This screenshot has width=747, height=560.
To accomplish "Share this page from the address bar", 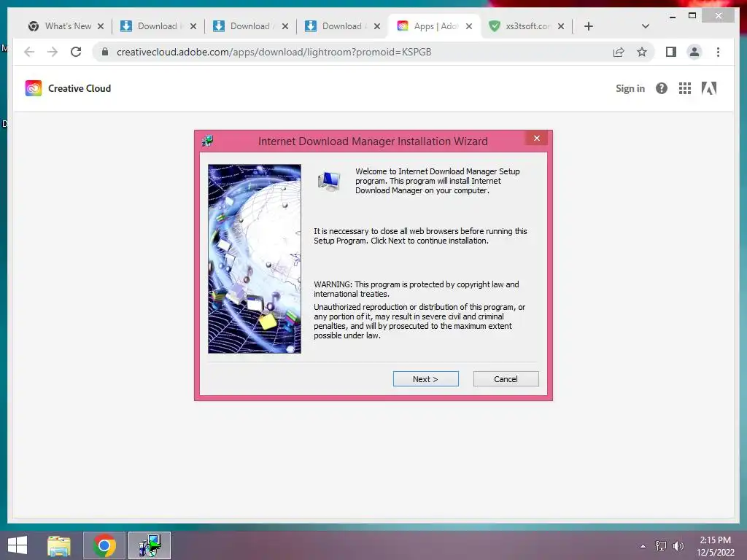I will (619, 52).
